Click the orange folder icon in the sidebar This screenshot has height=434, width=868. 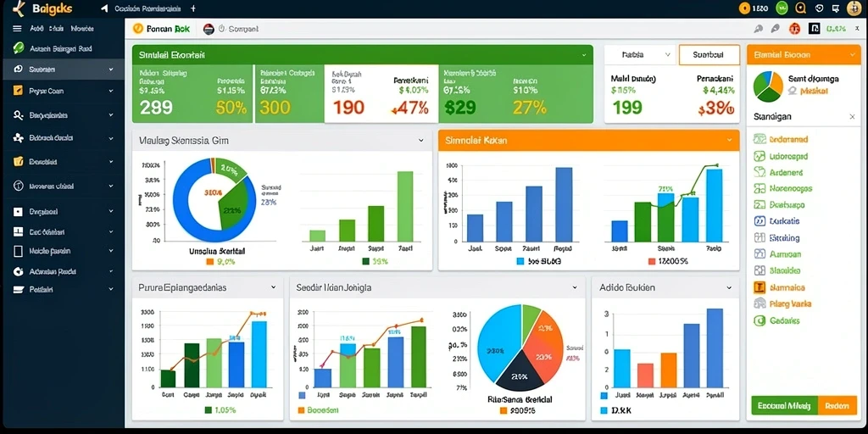pyautogui.click(x=19, y=162)
